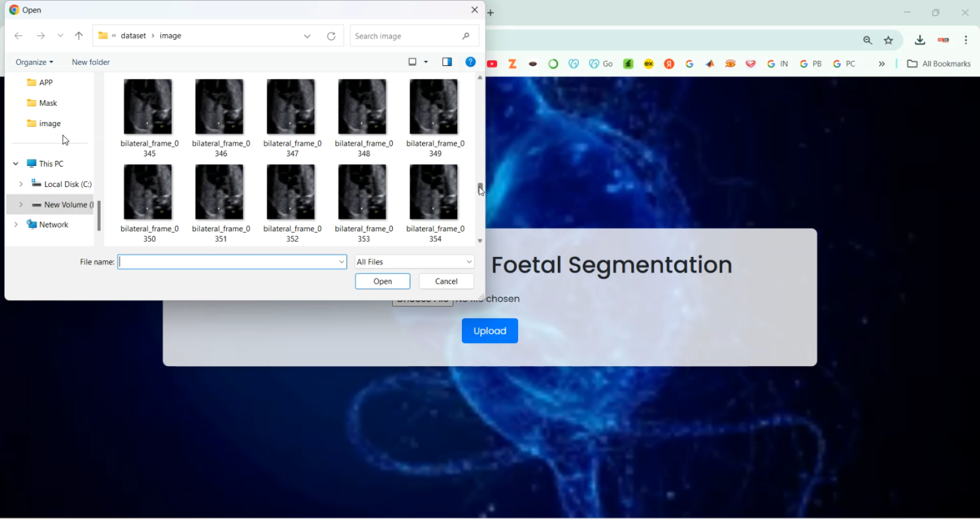Toggle the preview pane icon
The height and width of the screenshot is (519, 980).
click(447, 62)
